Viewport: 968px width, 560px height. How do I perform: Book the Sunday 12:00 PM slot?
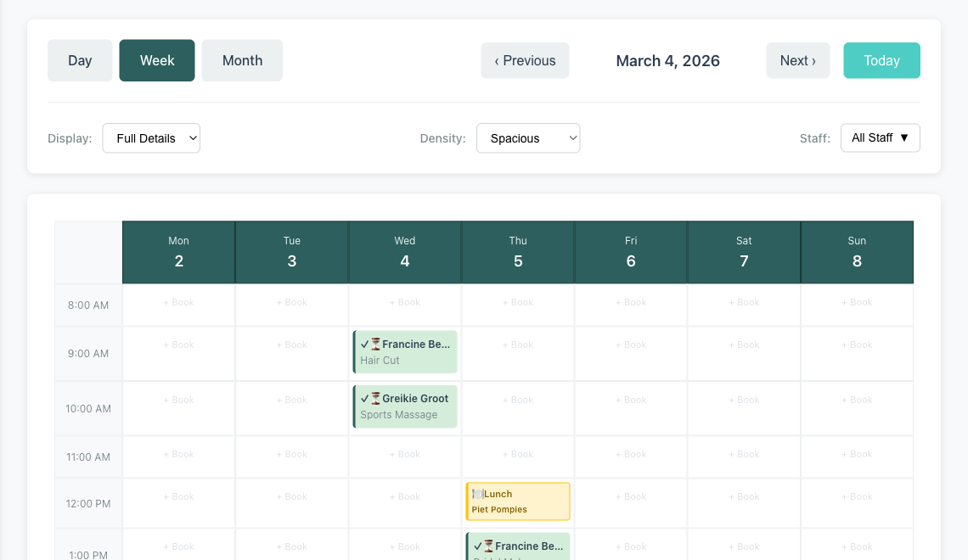(x=857, y=496)
